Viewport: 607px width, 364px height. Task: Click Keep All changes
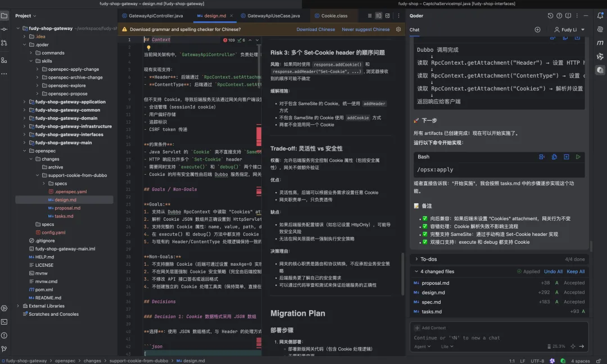pos(576,271)
